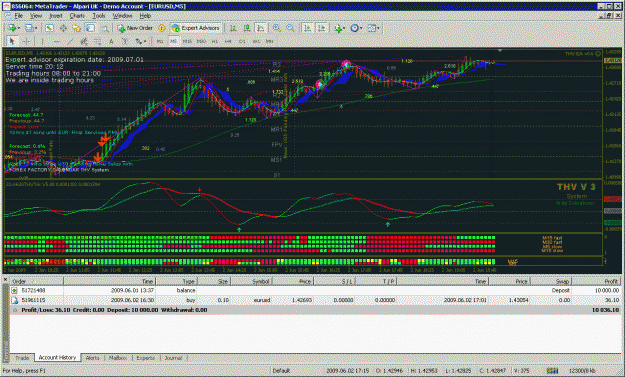Open the Charts menu
This screenshot has height=377, width=625.
pos(77,16)
